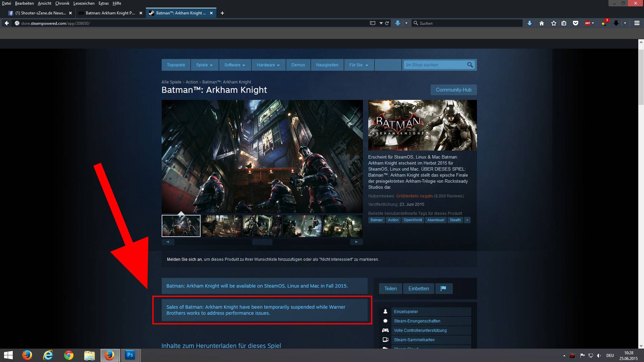Click the OpenWorld tag
Screen dimensions: 644x362
413,220
